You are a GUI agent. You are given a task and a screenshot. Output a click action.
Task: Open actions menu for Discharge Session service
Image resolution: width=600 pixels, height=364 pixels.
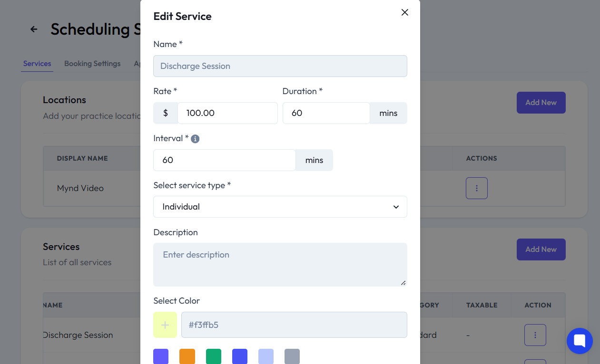click(x=535, y=335)
